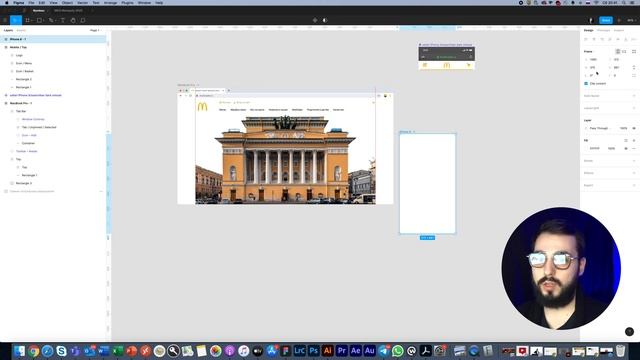The height and width of the screenshot is (360, 640).
Task: Open fill style library icon
Action: click(x=626, y=140)
